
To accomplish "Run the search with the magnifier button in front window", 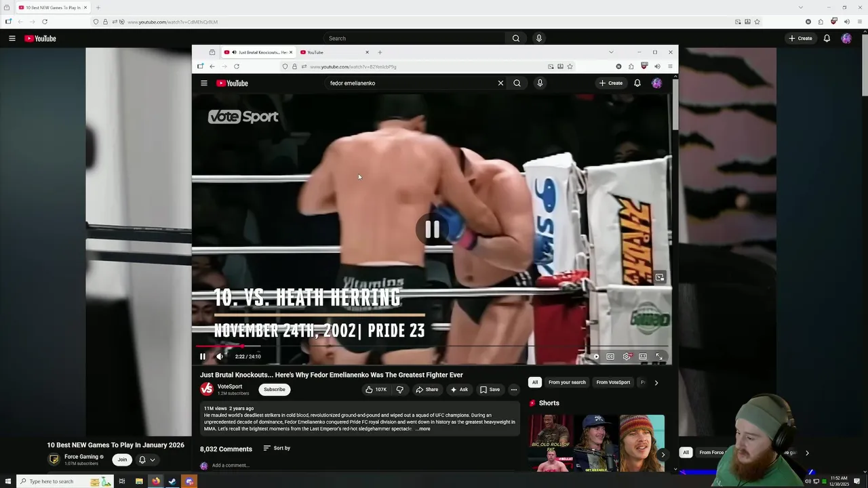I will click(517, 83).
